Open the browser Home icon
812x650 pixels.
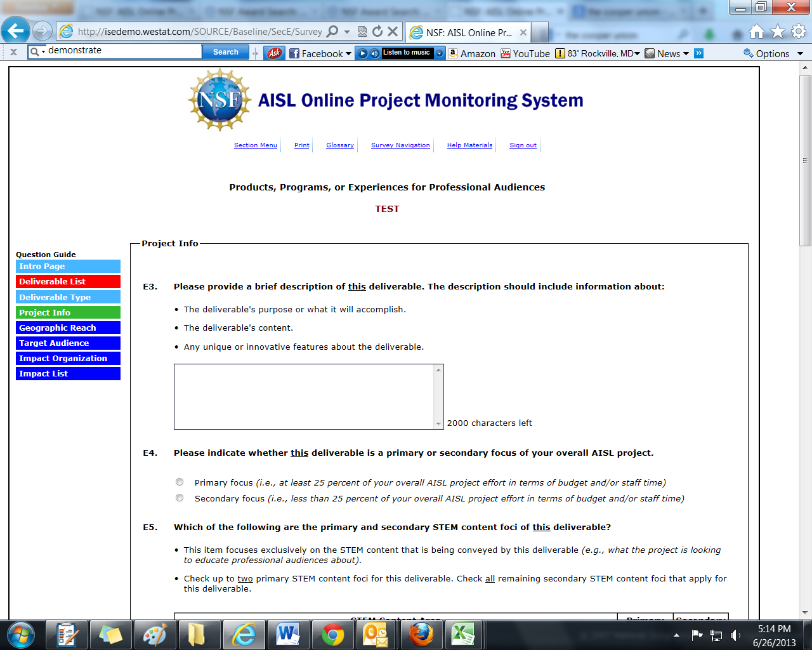pyautogui.click(x=757, y=32)
